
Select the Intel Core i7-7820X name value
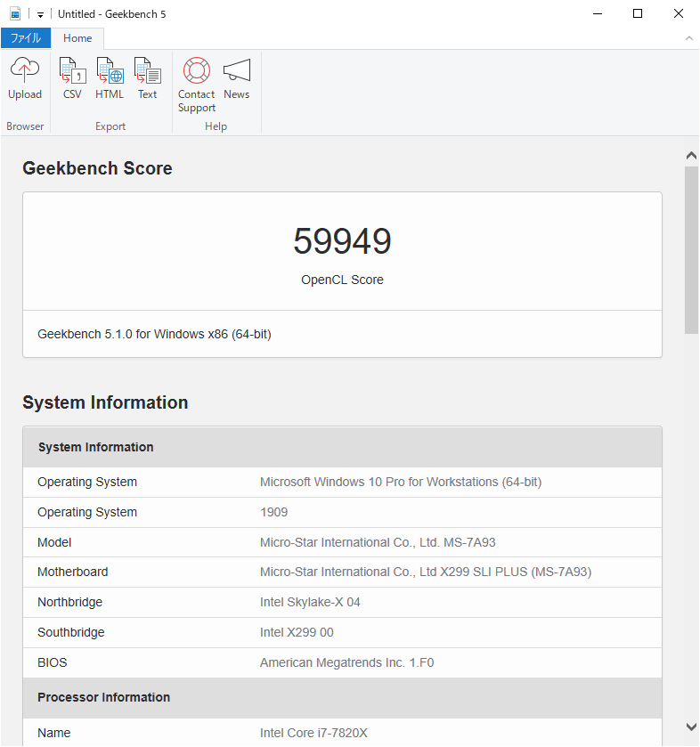[x=313, y=733]
